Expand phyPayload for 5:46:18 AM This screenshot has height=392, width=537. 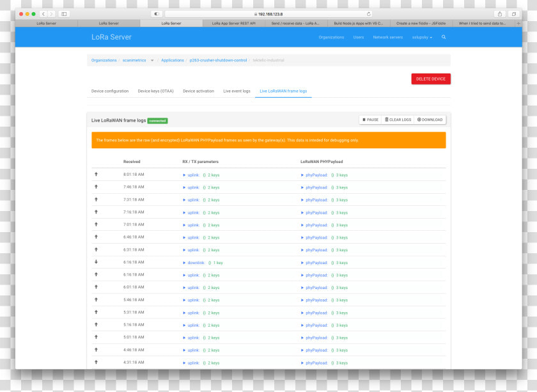[x=302, y=300]
